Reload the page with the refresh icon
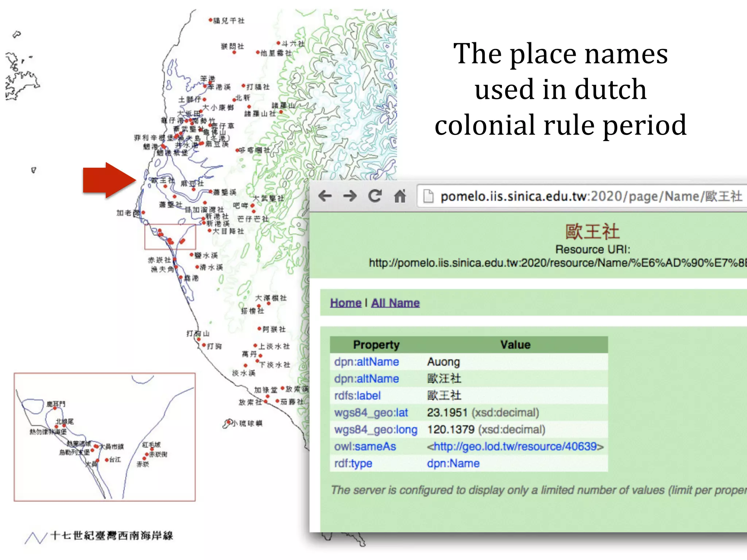The image size is (747, 560). click(x=375, y=196)
